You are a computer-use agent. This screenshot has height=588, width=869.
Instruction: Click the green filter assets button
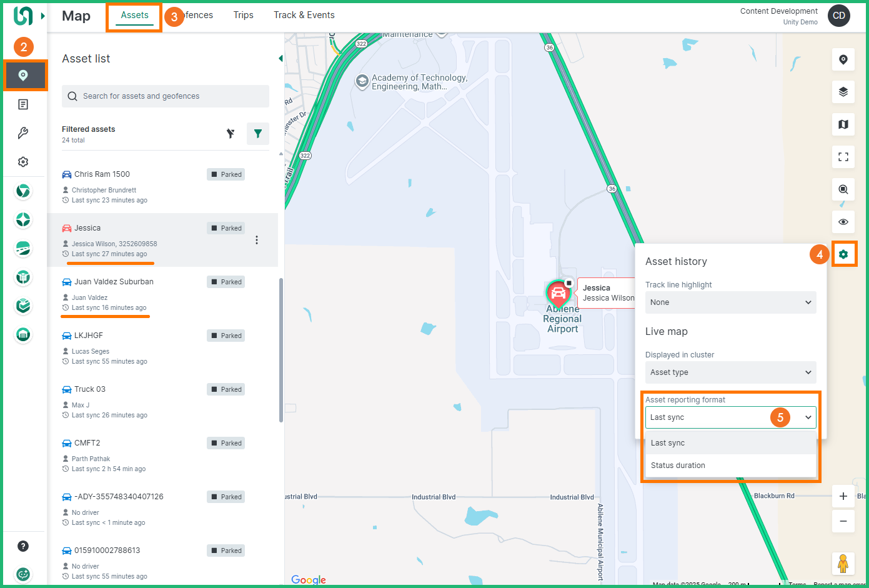257,133
